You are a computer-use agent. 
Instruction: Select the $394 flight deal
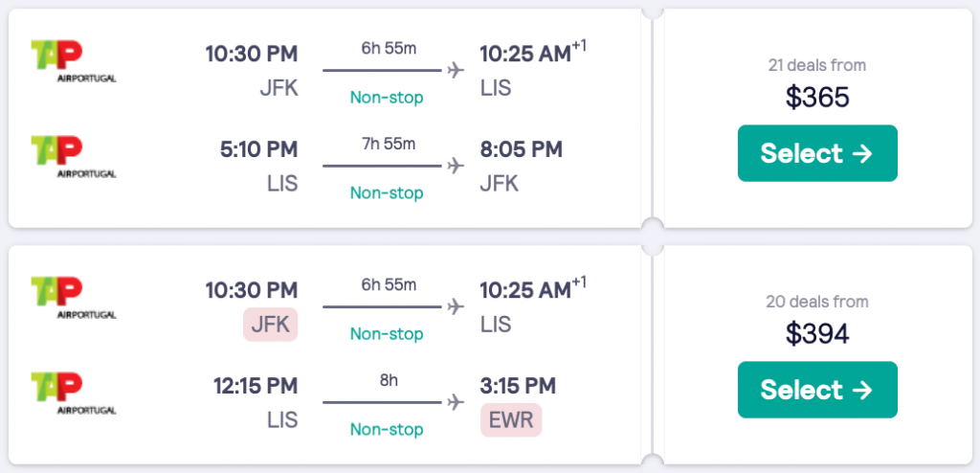[x=817, y=390]
